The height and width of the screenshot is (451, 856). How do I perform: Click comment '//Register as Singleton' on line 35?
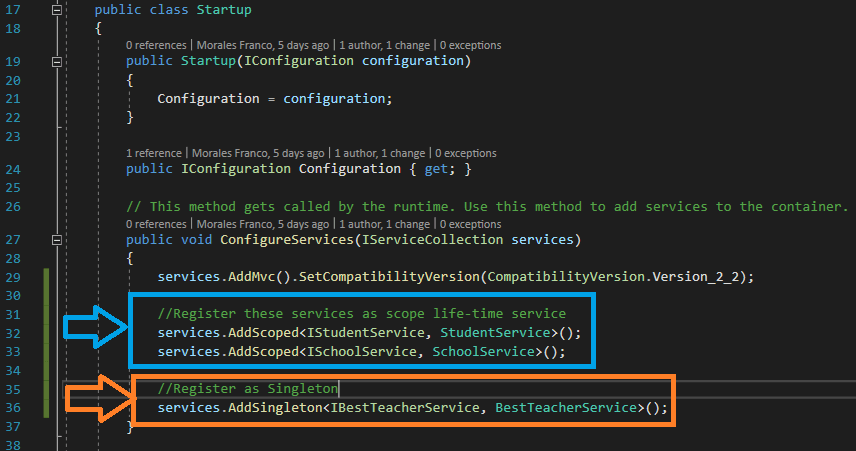(x=248, y=389)
